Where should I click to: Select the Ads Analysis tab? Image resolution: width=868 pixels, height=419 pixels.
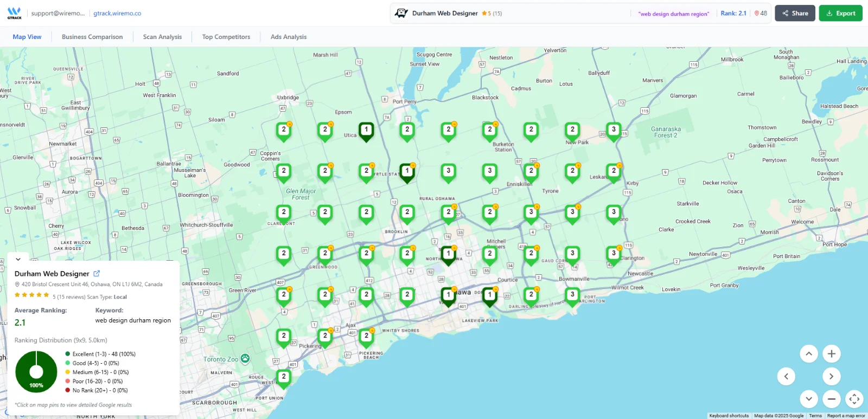pyautogui.click(x=288, y=37)
